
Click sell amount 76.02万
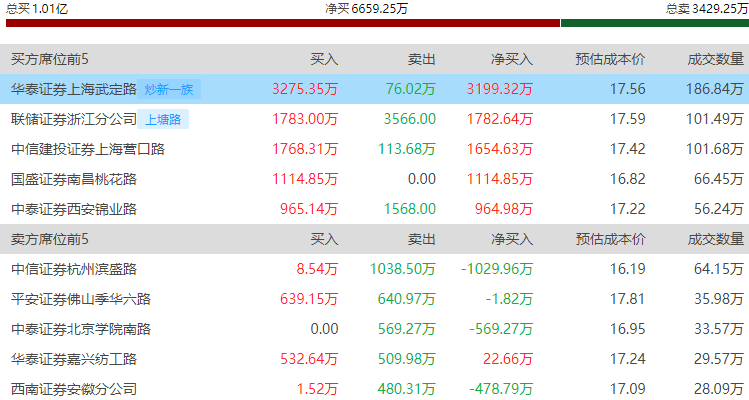411,89
